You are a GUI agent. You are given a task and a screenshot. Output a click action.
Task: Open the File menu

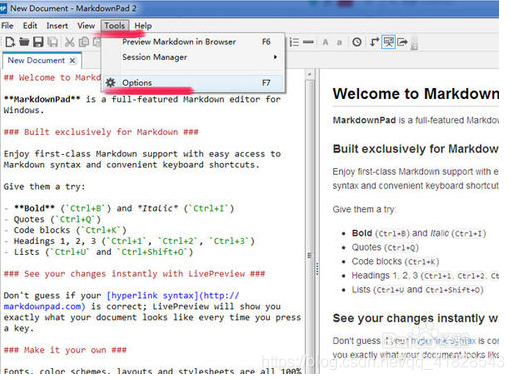7,26
